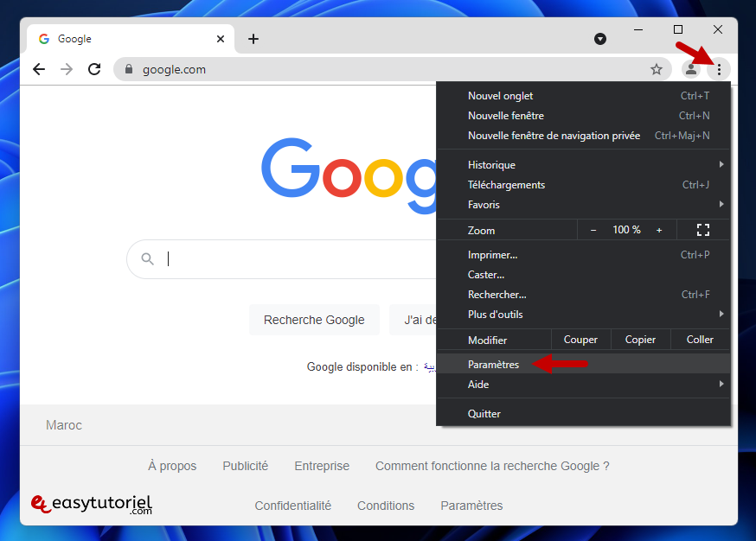Open a new tab with plus button
Viewport: 756px width, 541px height.
(253, 39)
